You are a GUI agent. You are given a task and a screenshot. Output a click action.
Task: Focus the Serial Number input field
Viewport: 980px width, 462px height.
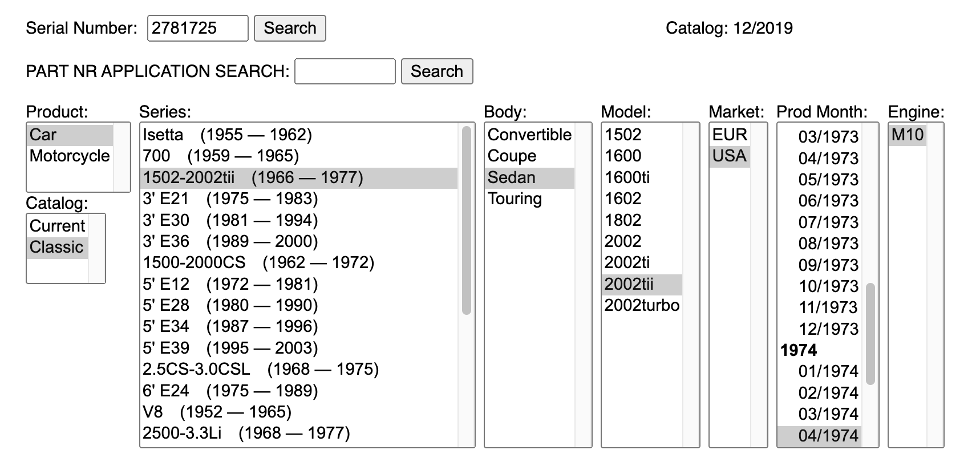pyautogui.click(x=197, y=29)
